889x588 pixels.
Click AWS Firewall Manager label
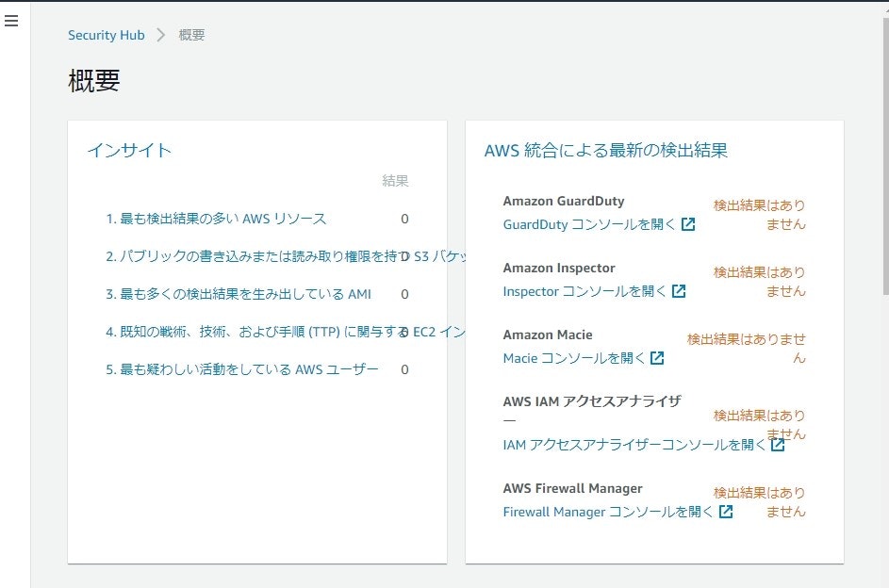[572, 488]
